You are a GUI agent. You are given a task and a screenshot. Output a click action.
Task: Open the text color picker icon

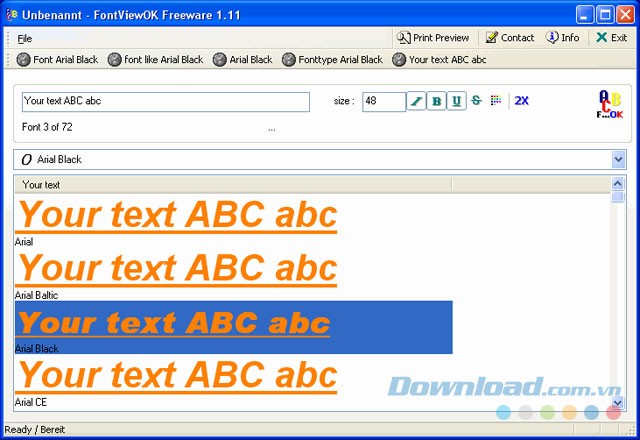[x=496, y=100]
